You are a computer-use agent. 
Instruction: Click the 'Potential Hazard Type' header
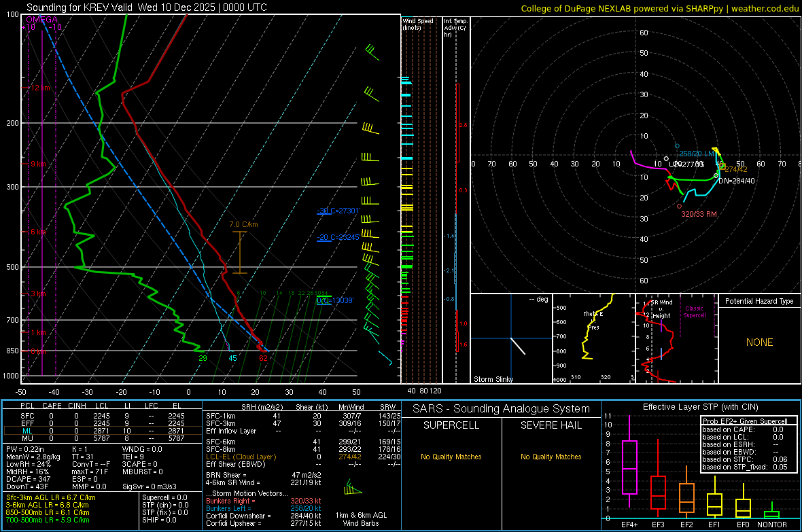click(x=759, y=301)
